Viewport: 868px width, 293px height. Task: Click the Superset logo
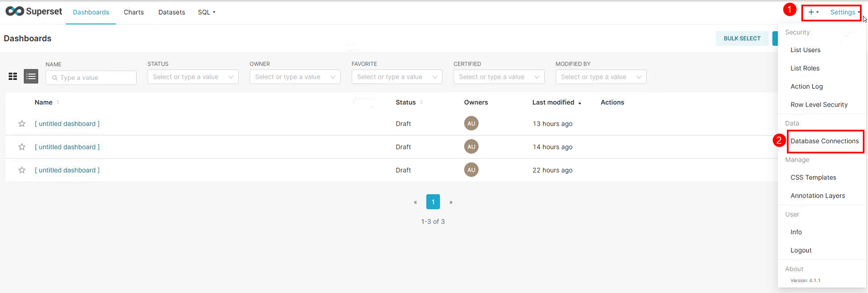point(34,12)
